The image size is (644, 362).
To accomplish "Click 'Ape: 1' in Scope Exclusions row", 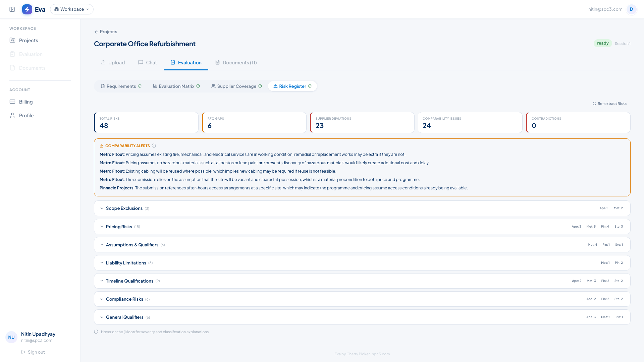I will tap(604, 208).
